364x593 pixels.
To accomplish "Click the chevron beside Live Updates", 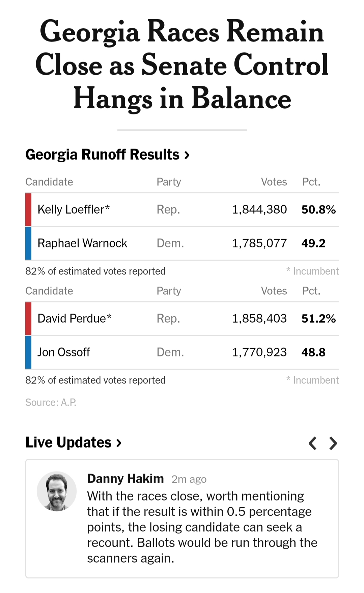I will coord(118,443).
